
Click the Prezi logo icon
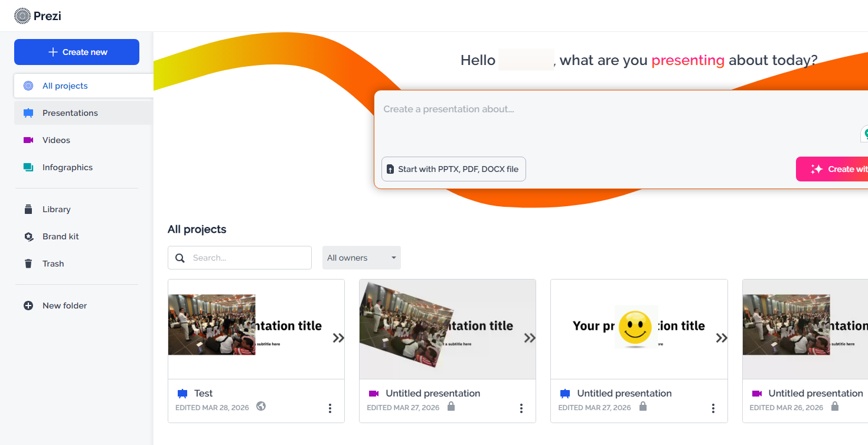click(x=22, y=16)
